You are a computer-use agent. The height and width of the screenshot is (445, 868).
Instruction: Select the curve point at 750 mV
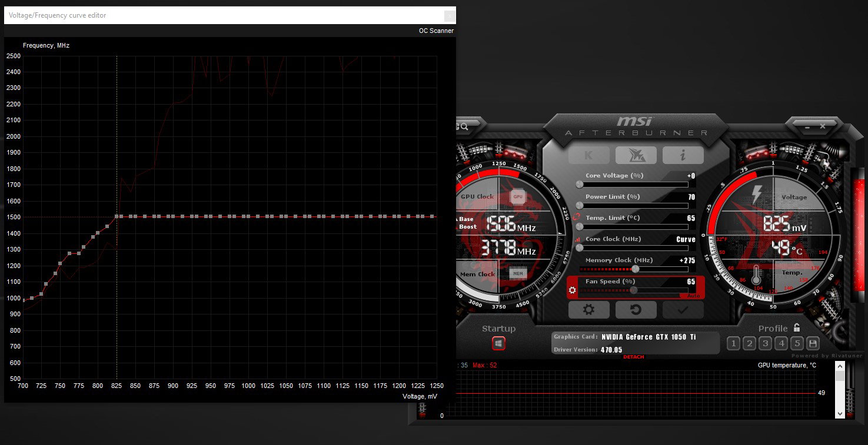(x=60, y=263)
